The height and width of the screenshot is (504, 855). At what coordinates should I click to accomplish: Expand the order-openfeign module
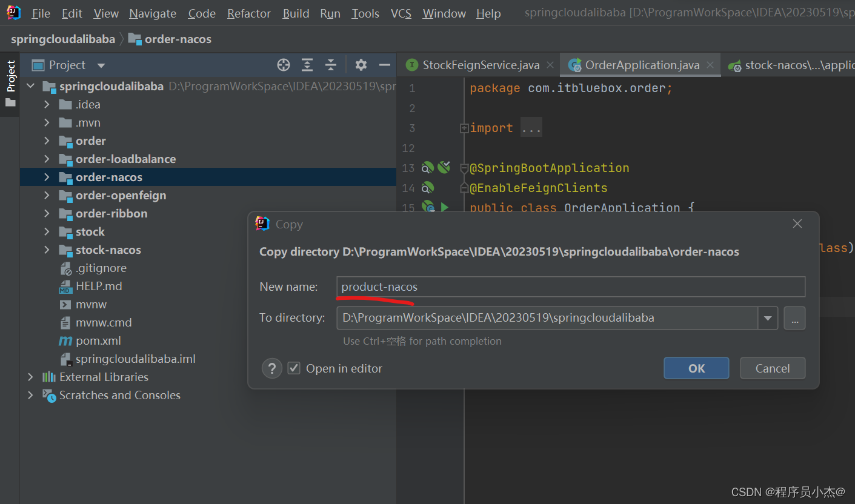pos(47,195)
